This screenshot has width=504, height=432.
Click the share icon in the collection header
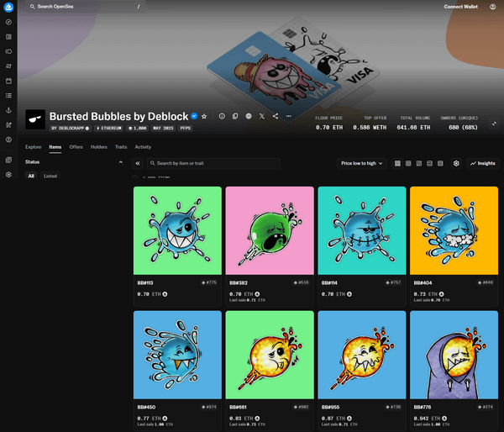tap(276, 116)
